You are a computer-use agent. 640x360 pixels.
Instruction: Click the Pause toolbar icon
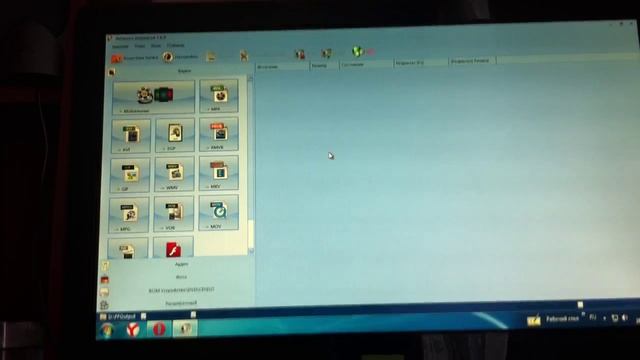[x=326, y=53]
